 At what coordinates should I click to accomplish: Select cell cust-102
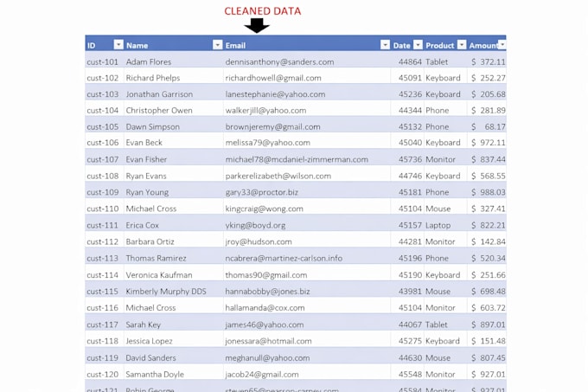(102, 78)
